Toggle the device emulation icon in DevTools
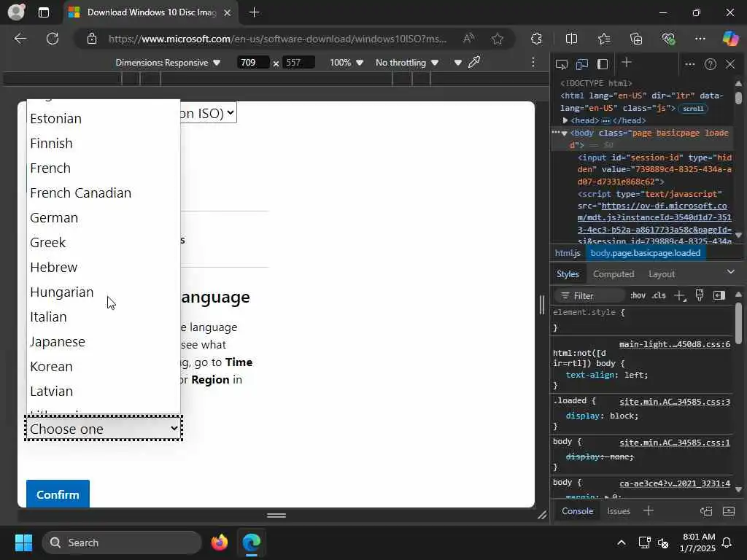Viewport: 747px width, 560px height. (581, 64)
